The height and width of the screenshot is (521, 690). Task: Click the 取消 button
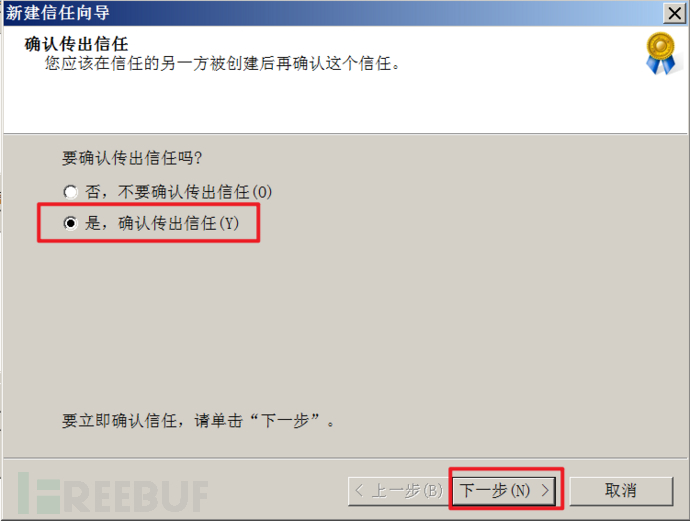(621, 491)
